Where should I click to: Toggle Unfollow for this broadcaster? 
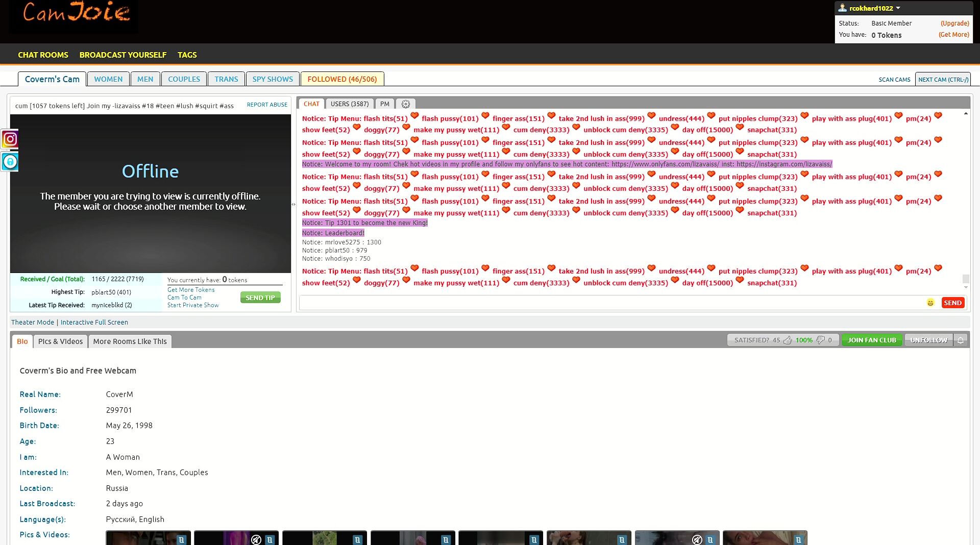928,340
